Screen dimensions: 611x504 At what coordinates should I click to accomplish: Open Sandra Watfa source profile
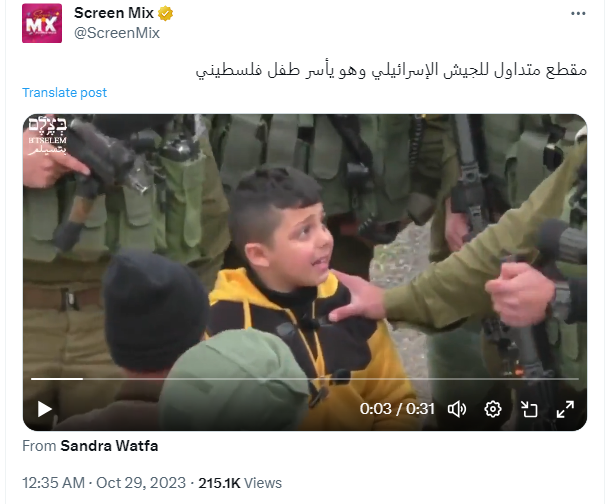point(109,446)
